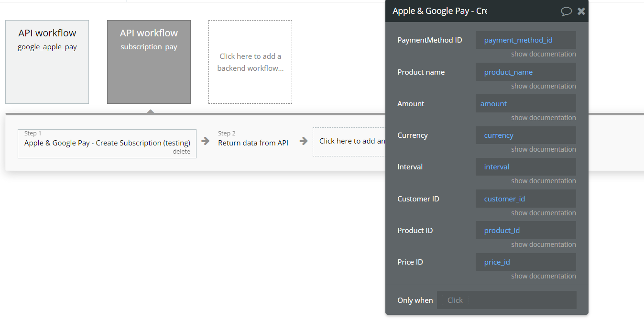This screenshot has height=333, width=644.
Task: Click the Product name label
Action: 421,72
